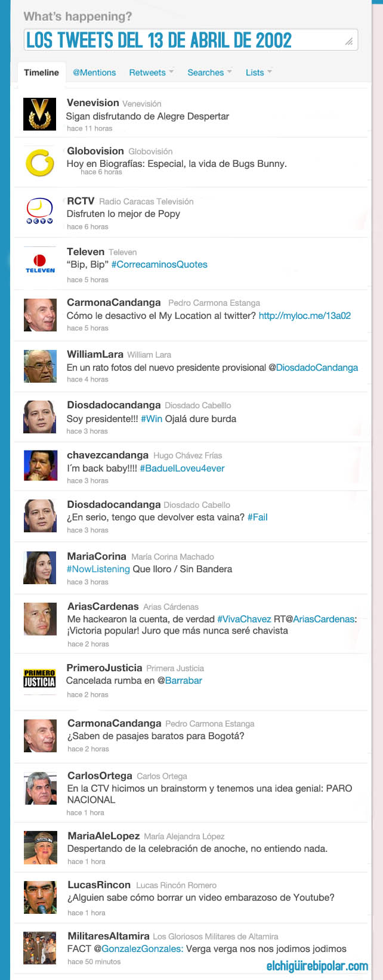Screen dimensions: 383x980
Task: Follow the #CorrecaminosQuotes hashtag link
Action: click(159, 264)
